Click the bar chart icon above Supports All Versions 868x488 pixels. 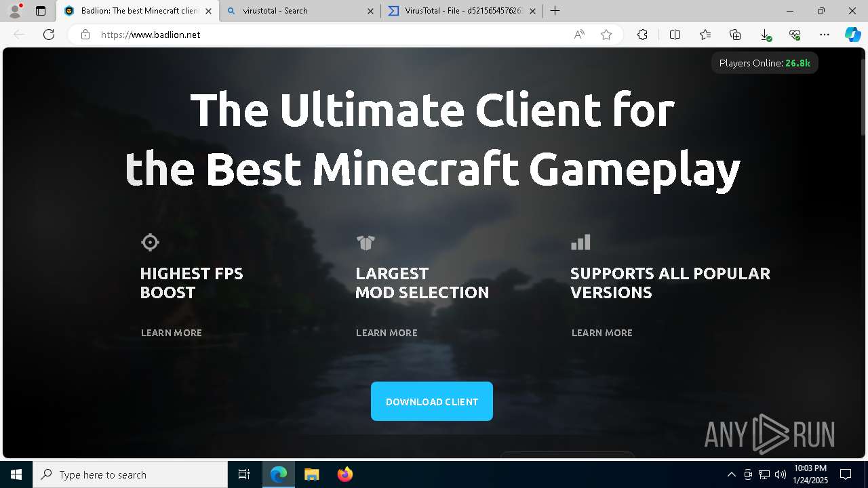580,242
